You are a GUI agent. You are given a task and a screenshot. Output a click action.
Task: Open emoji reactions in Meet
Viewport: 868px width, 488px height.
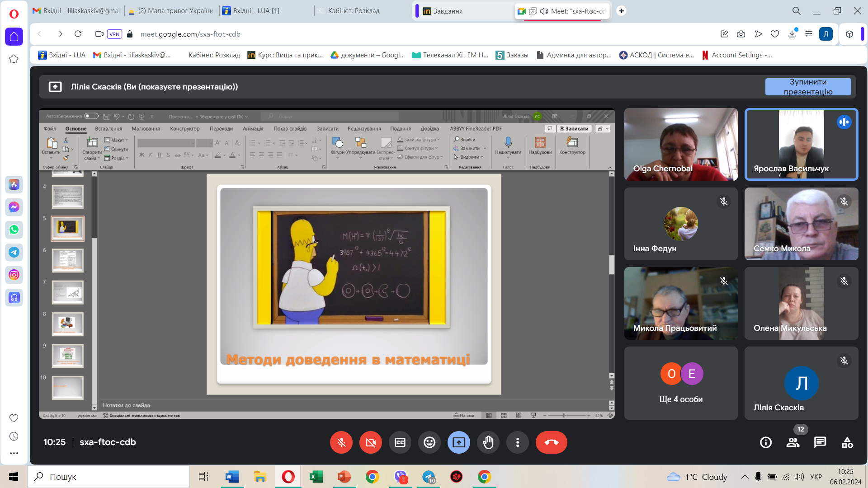pos(429,442)
